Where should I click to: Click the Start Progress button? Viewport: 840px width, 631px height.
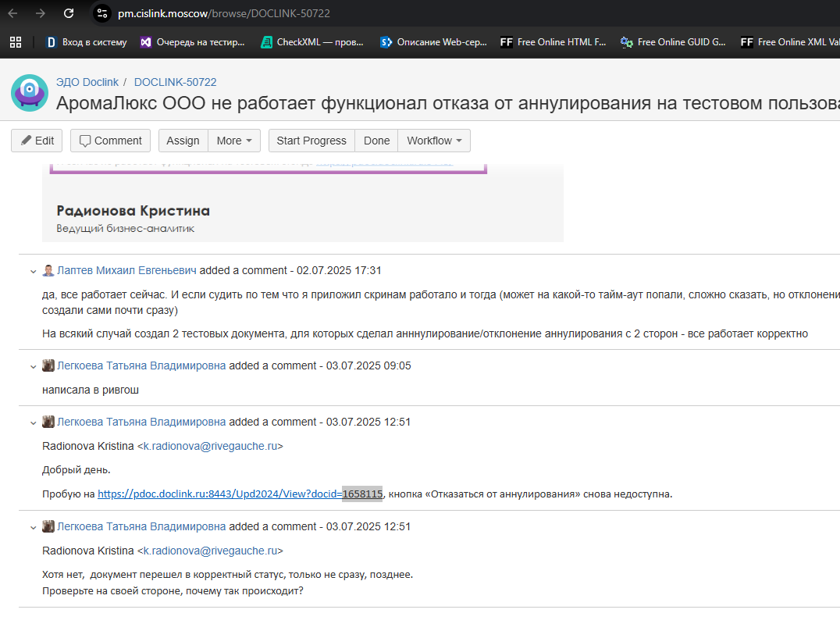[x=311, y=141]
